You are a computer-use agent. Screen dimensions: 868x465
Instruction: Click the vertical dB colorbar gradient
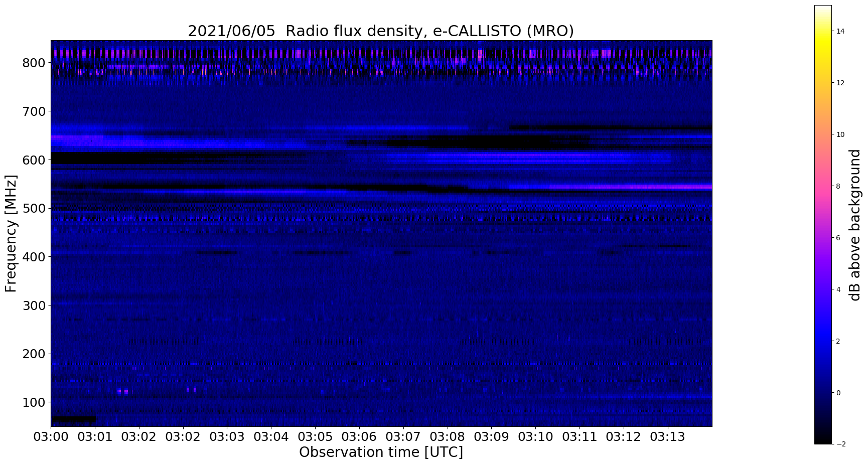(823, 225)
